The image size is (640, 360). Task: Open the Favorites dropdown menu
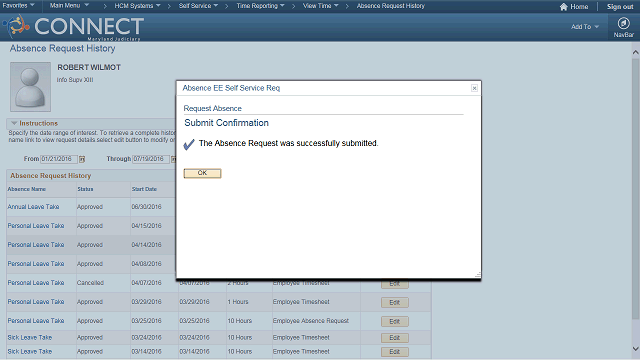pyautogui.click(x=18, y=6)
